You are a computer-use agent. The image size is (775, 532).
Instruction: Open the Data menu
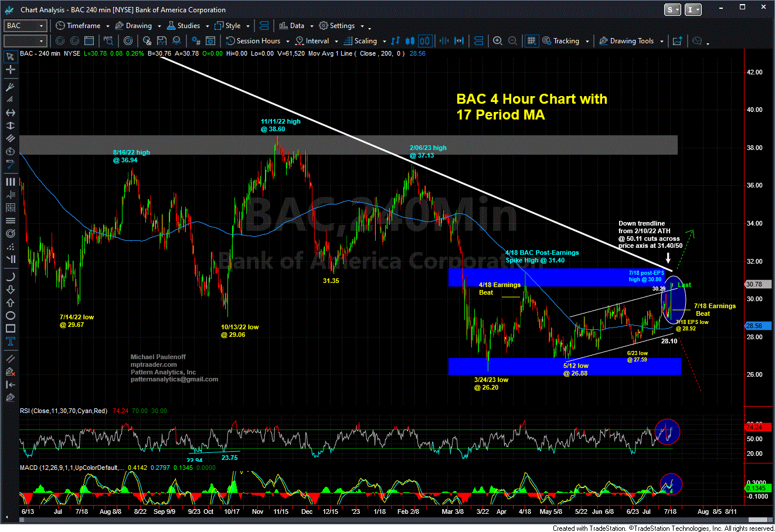click(x=291, y=26)
